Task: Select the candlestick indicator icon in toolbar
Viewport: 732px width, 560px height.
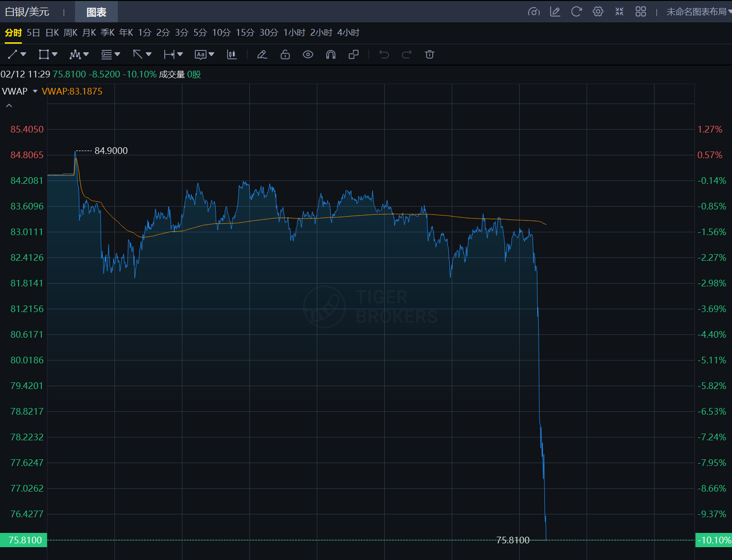Action: coord(232,55)
